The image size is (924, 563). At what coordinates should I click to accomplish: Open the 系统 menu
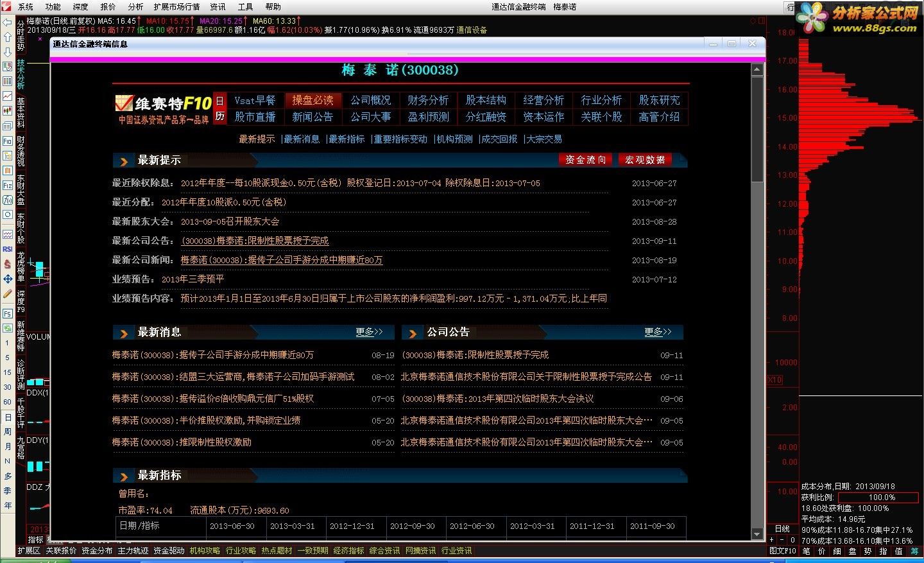coord(25,6)
